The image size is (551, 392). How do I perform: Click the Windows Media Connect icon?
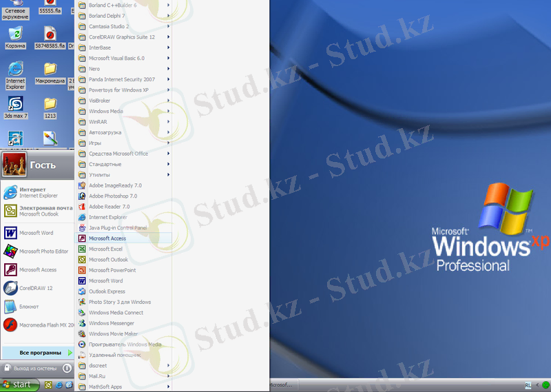[x=82, y=312]
